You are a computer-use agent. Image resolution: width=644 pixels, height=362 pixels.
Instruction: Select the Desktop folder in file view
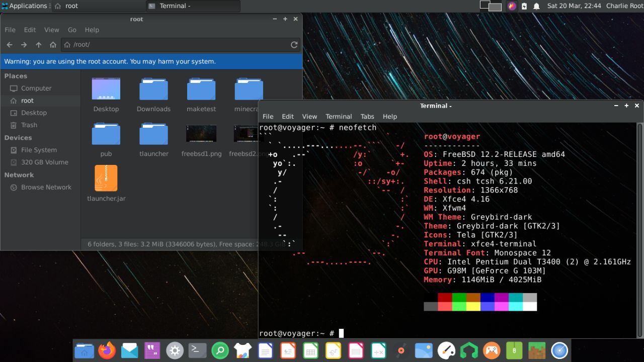(x=106, y=95)
